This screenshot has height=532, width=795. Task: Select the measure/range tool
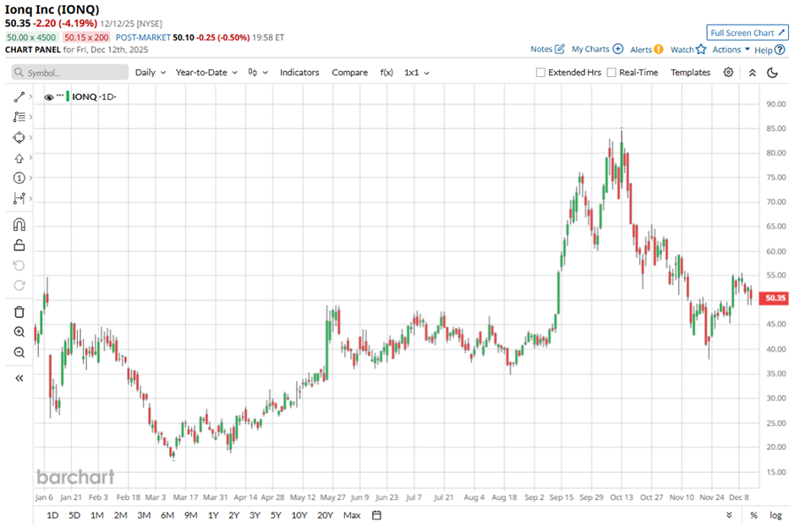pos(19,198)
